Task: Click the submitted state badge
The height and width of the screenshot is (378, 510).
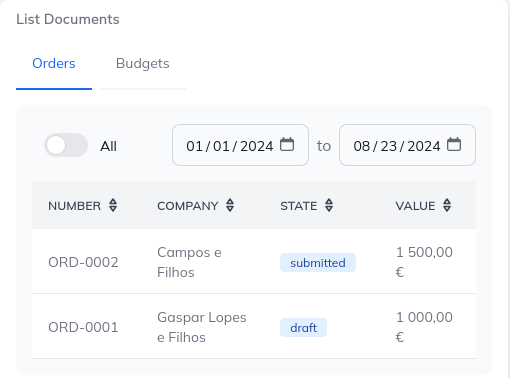Action: [x=318, y=263]
